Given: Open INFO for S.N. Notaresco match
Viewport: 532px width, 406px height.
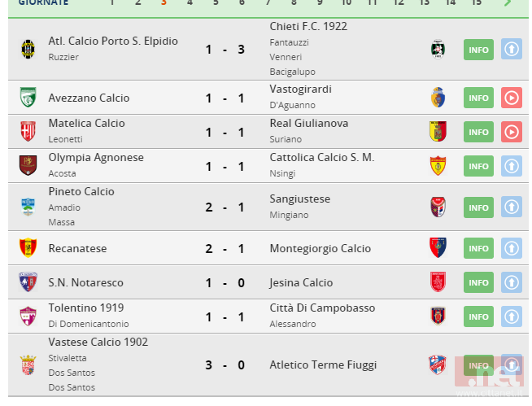Looking at the screenshot, I should pyautogui.click(x=478, y=282).
